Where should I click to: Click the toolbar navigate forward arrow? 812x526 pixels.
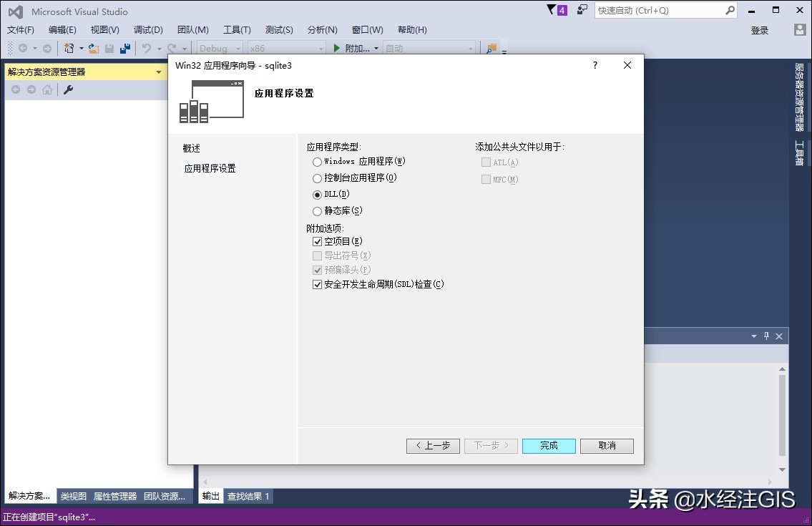coord(47,48)
